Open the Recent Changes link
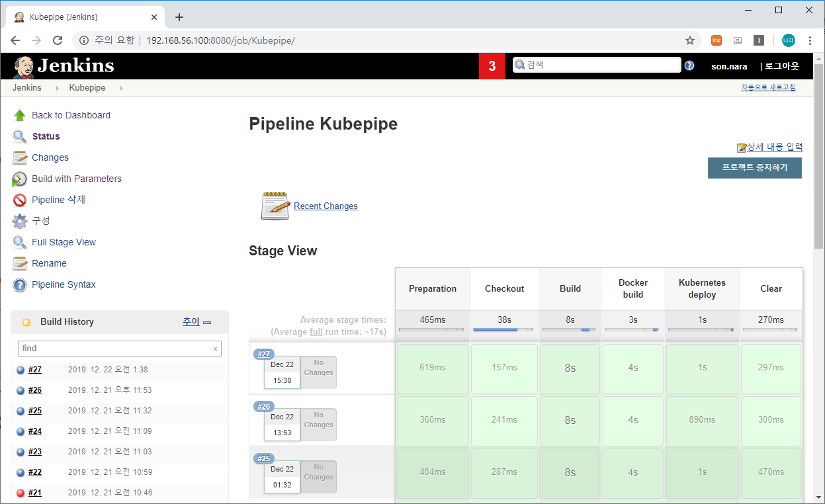Image resolution: width=825 pixels, height=504 pixels. pyautogui.click(x=326, y=206)
